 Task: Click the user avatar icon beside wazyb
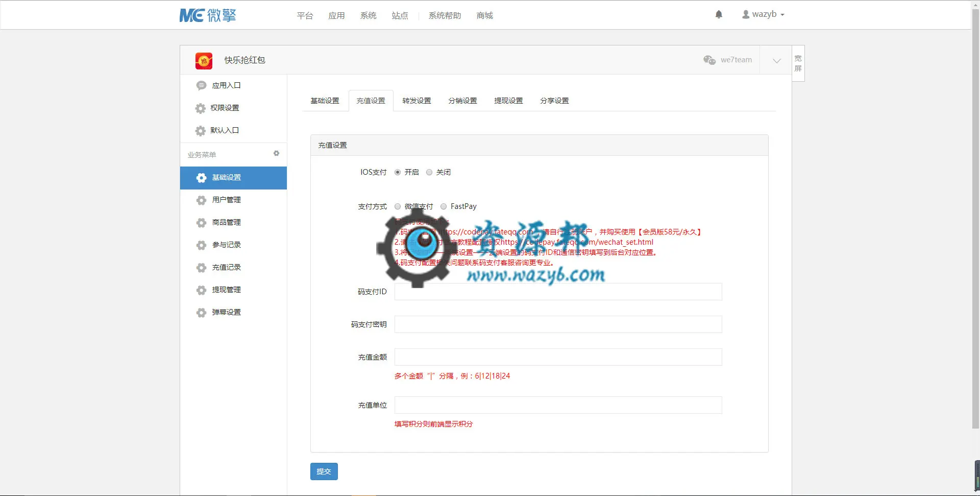pos(746,15)
